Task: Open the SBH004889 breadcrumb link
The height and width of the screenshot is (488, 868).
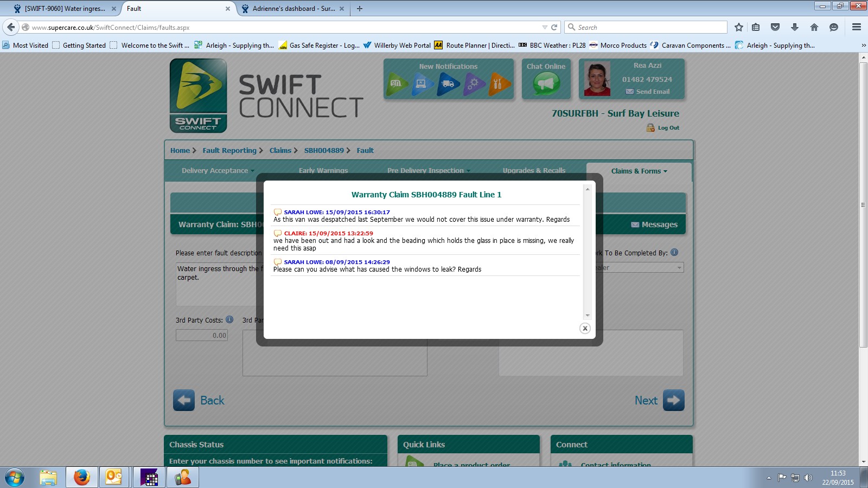Action: pos(324,151)
